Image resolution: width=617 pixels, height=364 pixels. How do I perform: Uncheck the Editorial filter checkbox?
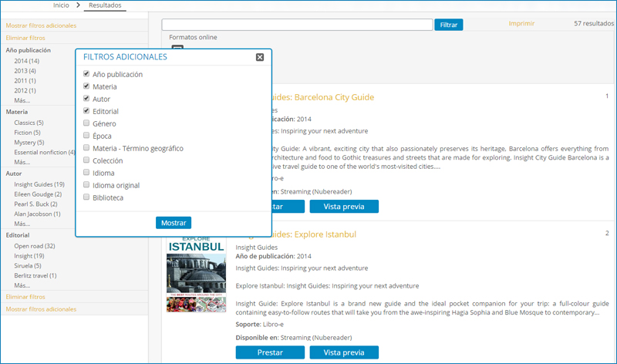[x=86, y=110]
